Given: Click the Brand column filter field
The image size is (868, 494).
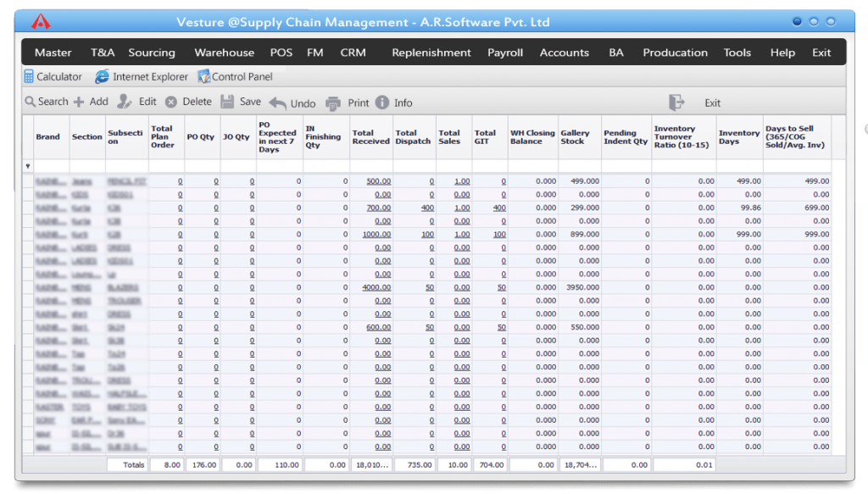Looking at the screenshot, I should coord(52,166).
